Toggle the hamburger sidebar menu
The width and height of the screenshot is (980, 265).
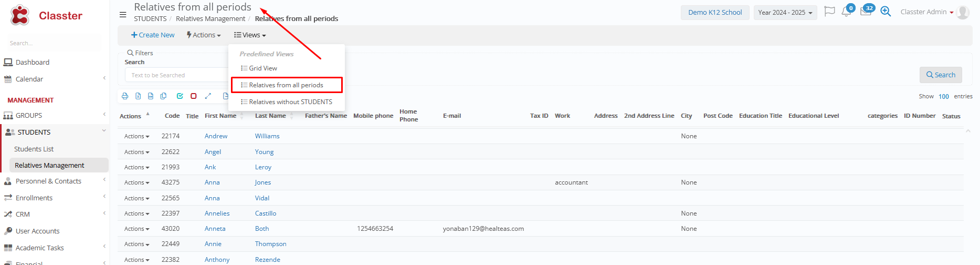(123, 15)
